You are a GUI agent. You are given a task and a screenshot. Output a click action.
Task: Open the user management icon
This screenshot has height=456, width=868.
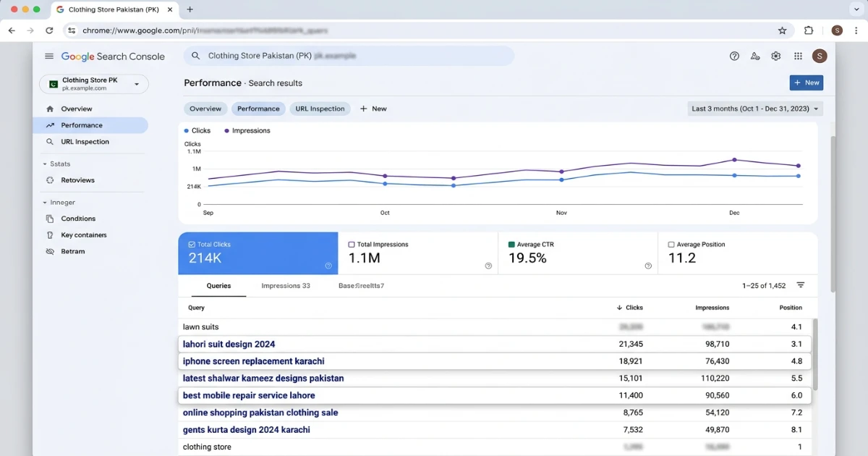coord(755,56)
